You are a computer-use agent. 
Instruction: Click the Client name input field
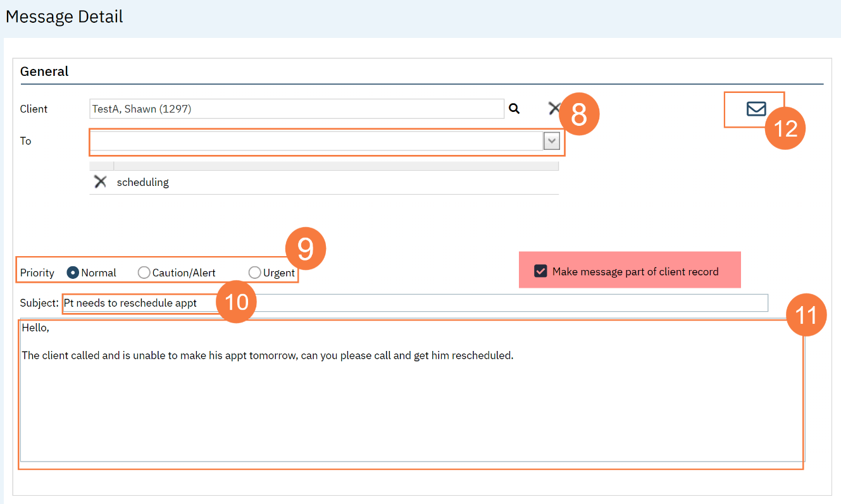[x=297, y=109]
